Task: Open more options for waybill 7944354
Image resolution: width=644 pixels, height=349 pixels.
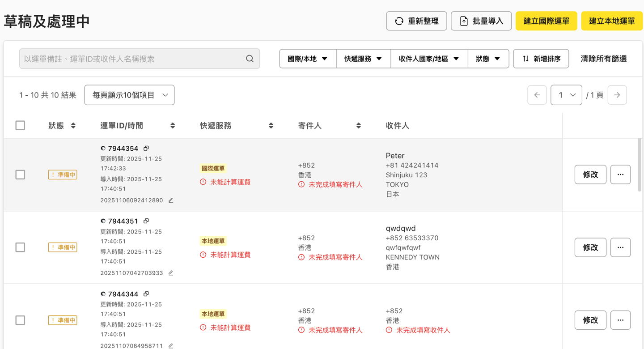Action: (620, 174)
